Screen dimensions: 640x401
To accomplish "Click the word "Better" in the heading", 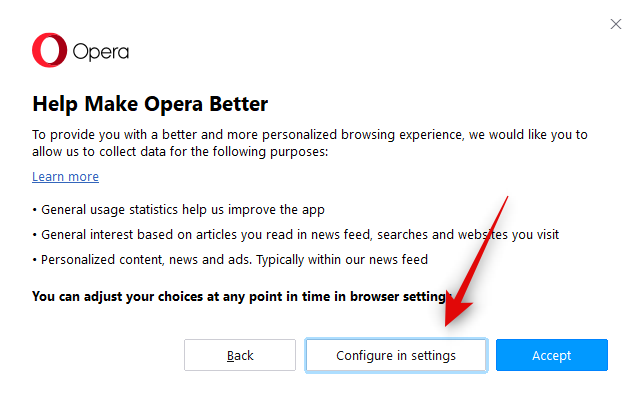I will tap(238, 104).
